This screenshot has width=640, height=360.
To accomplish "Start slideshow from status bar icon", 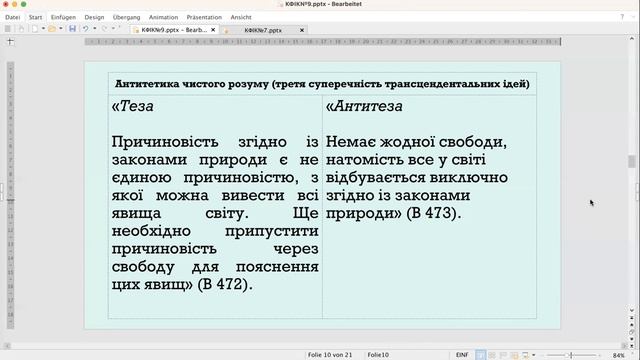I will 525,355.
